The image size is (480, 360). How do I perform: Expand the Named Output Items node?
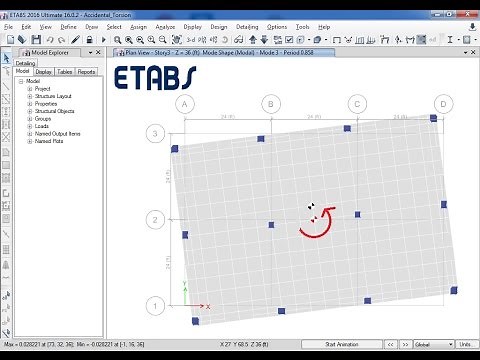point(30,134)
